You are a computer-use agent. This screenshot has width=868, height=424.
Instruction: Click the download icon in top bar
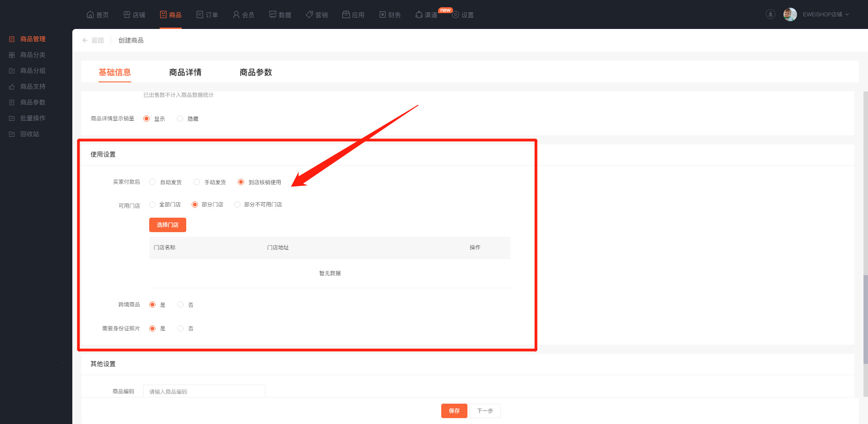click(x=770, y=14)
